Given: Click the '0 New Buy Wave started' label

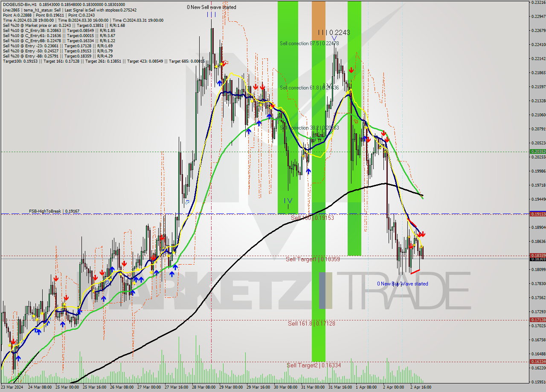Looking at the screenshot, I should click(402, 284).
